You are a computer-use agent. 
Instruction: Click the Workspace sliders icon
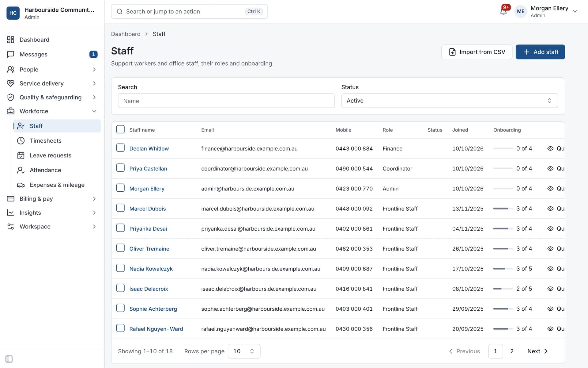click(11, 227)
